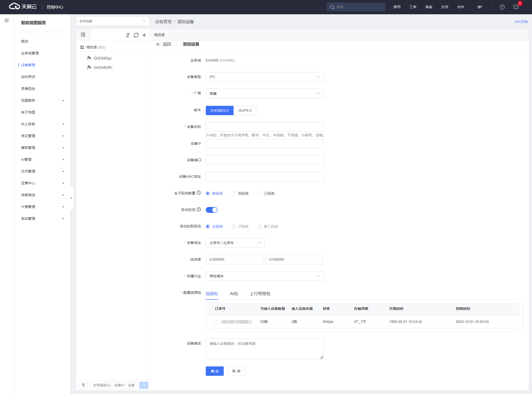Open the help question mark icon
Screen dimensions: 532x394
coord(502,7)
